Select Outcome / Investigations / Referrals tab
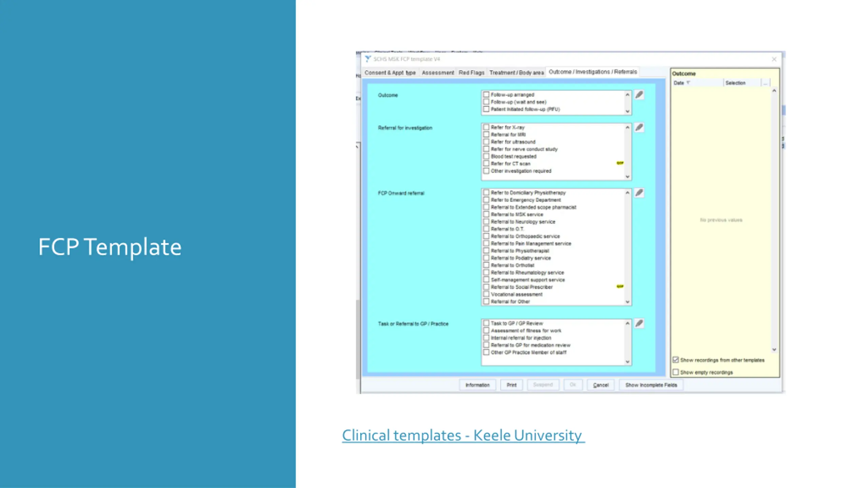The height and width of the screenshot is (488, 868). [x=593, y=72]
